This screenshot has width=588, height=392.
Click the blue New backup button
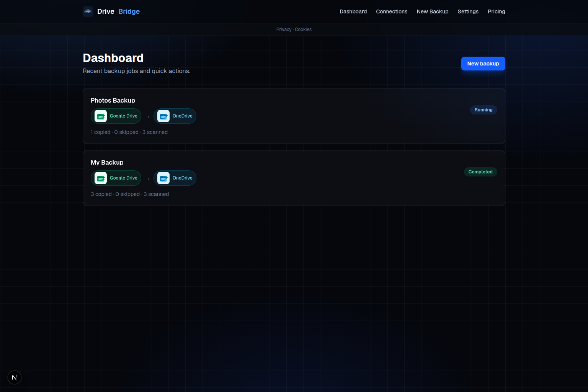pyautogui.click(x=483, y=64)
